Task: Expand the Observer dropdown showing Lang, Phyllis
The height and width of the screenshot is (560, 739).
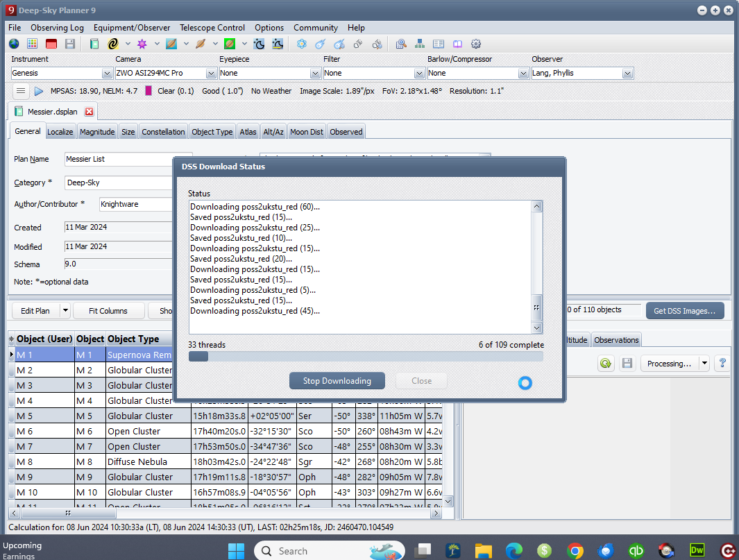Action: pos(627,74)
